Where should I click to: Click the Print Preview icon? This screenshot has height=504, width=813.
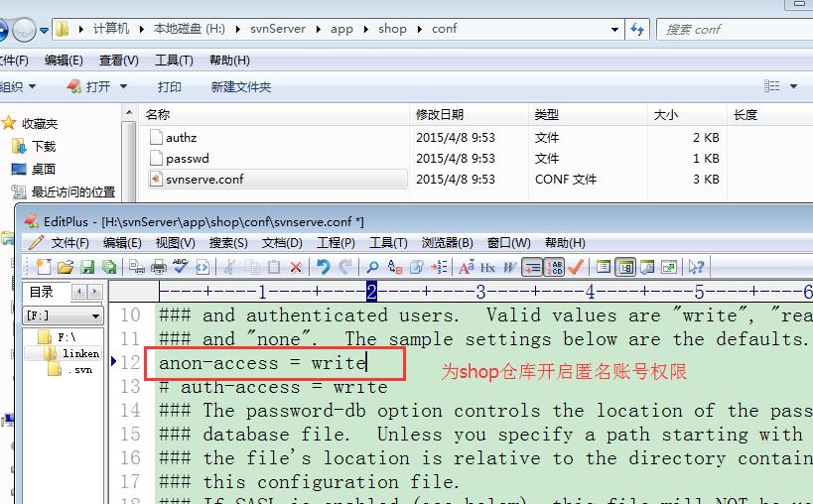137,267
